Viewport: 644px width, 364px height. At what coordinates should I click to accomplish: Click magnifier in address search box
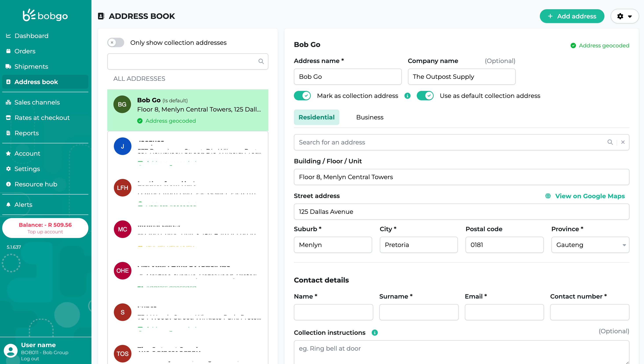coord(610,142)
